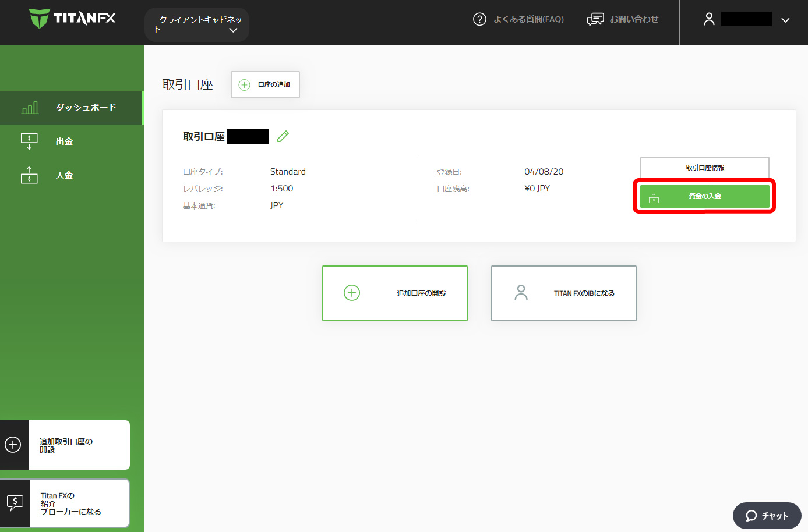Viewport: 808px width, 532px height.
Task: Click the 取引口座 page heading
Action: 188,84
